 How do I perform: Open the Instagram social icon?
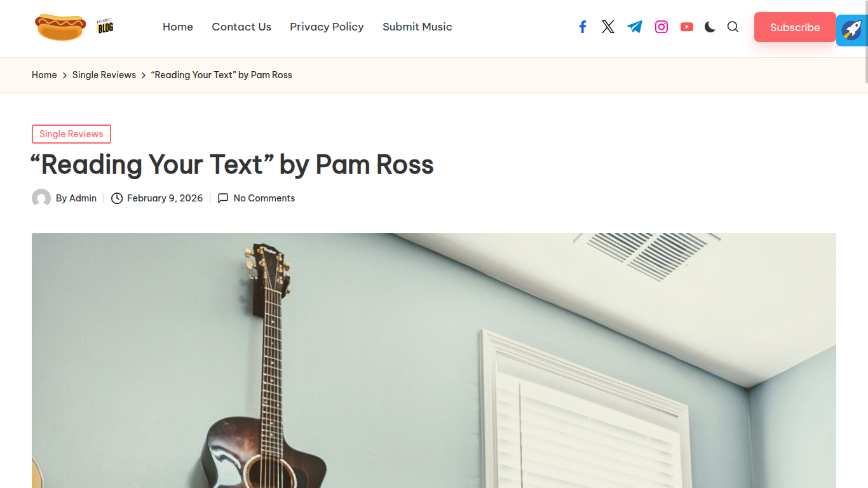pos(661,27)
